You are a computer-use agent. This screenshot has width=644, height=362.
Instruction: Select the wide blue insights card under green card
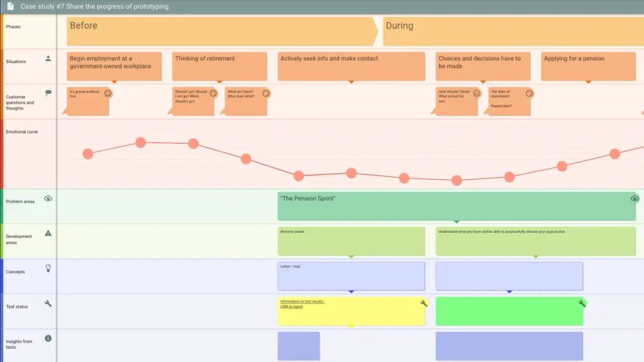(x=509, y=346)
